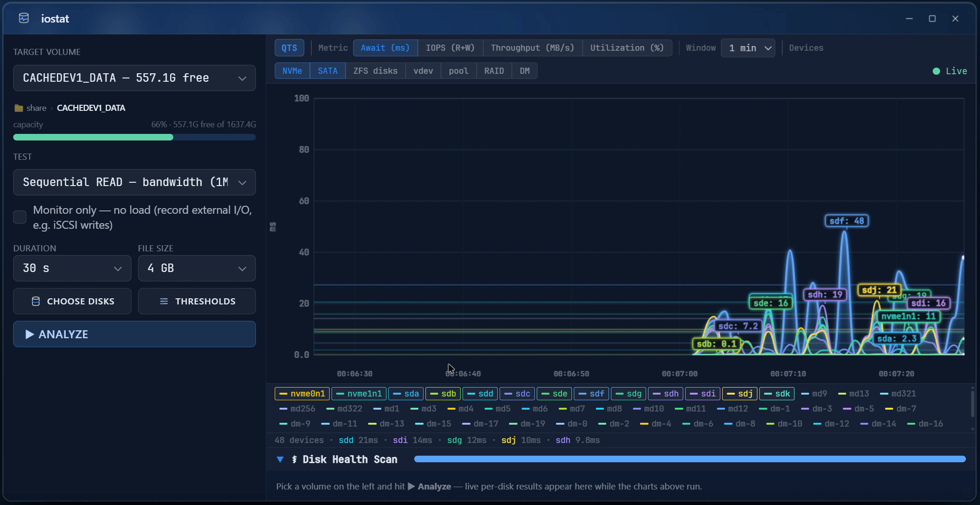980x505 pixels.
Task: Open the Window 1 min dropdown
Action: click(748, 48)
